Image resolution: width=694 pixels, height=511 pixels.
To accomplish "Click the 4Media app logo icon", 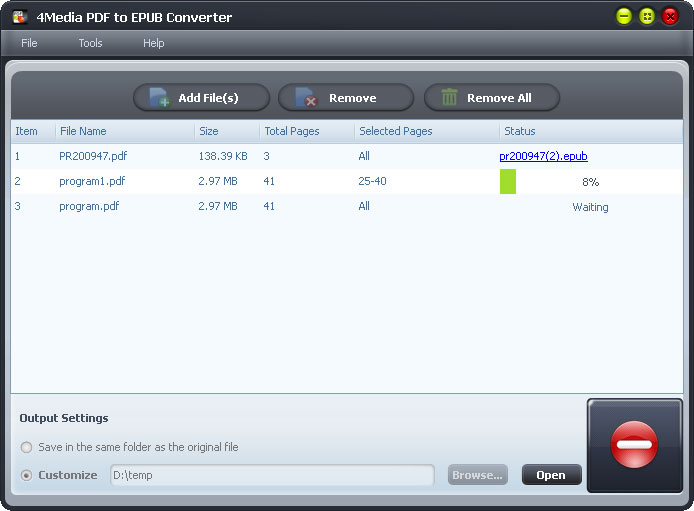I will click(19, 17).
